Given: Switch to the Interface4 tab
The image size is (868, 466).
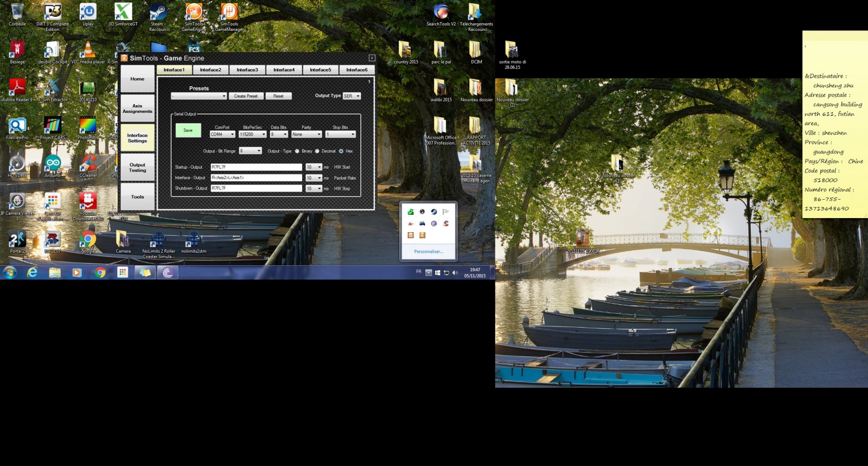Looking at the screenshot, I should click(x=284, y=70).
